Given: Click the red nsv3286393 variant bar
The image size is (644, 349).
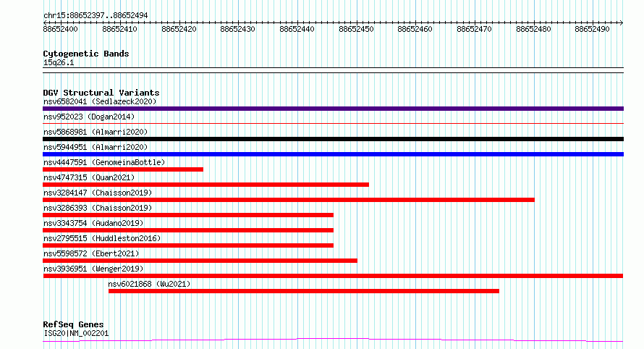Looking at the screenshot, I should (x=188, y=215).
